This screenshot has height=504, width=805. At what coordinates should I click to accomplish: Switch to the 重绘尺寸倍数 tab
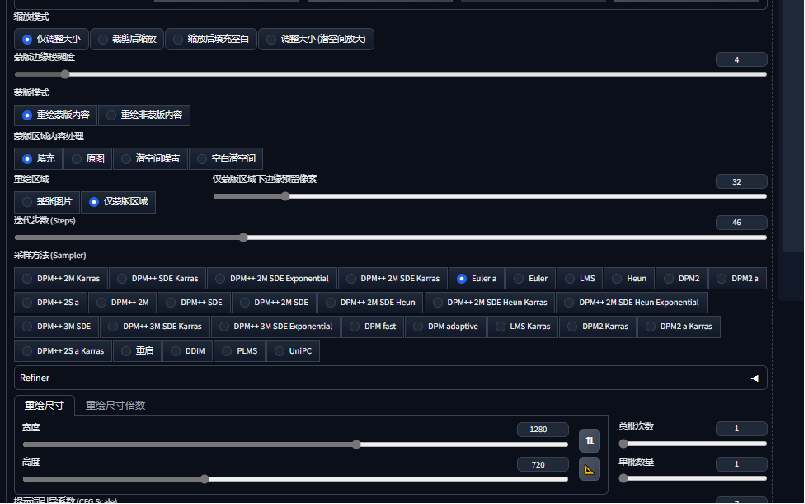[116, 405]
